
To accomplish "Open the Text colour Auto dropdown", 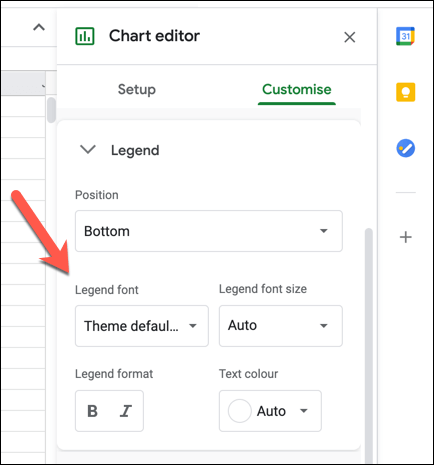I will [270, 411].
